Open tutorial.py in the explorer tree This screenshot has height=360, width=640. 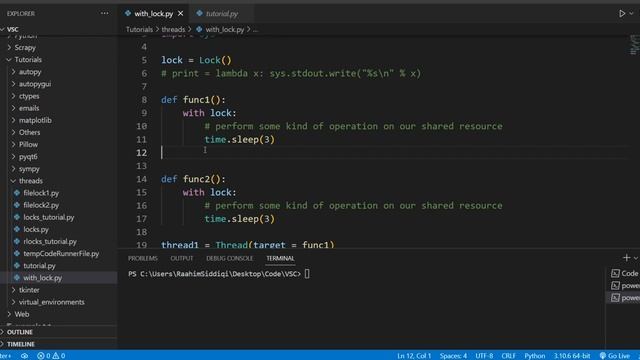pos(39,266)
